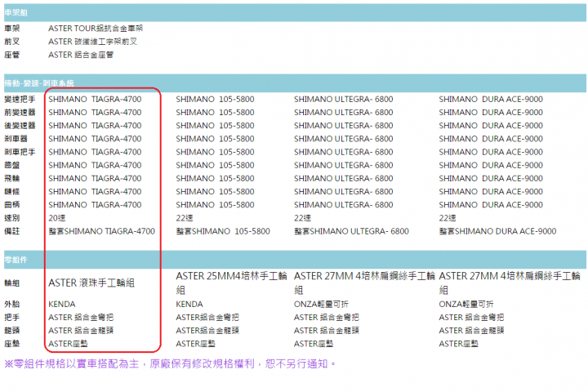Click the 龍頭 row label
Image resolution: width=588 pixels, height=392 pixels.
tap(12, 331)
